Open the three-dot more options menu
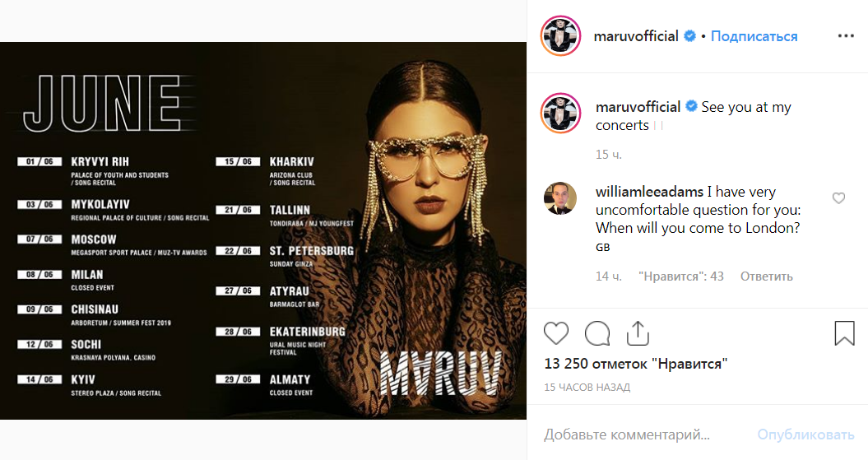This screenshot has width=868, height=460. point(846,36)
